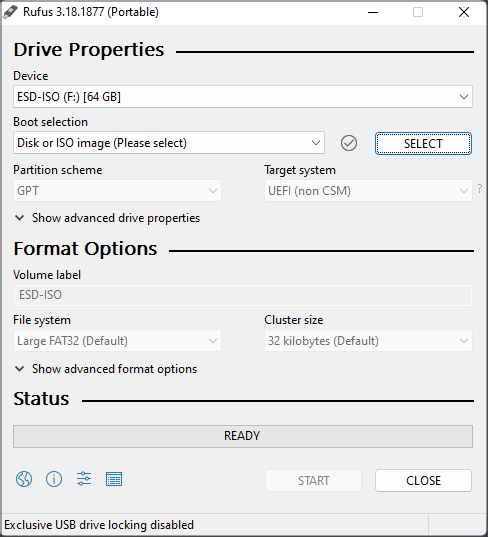Viewport: 488px width, 537px height.
Task: Click the READY status progress bar
Action: (243, 436)
